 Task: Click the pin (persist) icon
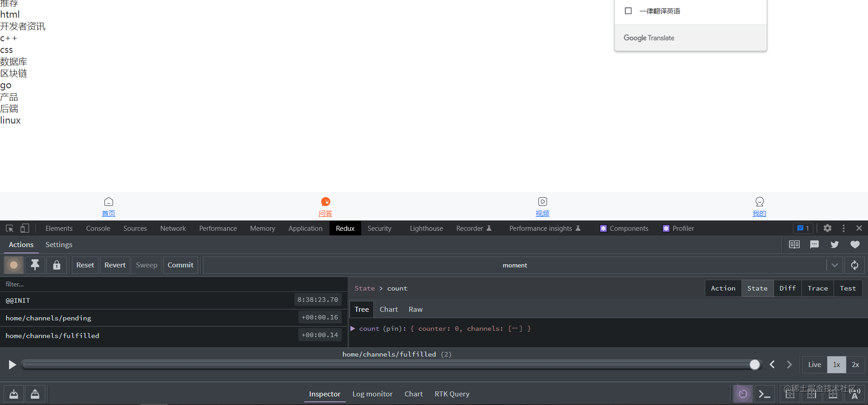click(35, 265)
